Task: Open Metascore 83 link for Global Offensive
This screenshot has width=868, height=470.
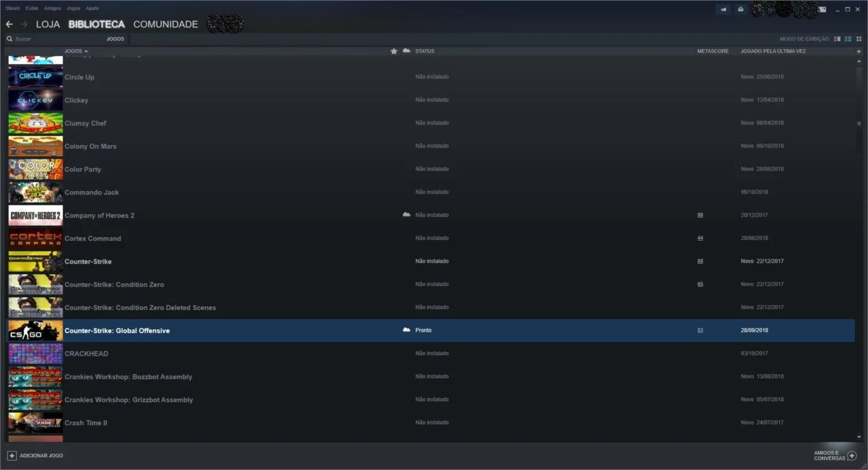Action: [x=700, y=330]
